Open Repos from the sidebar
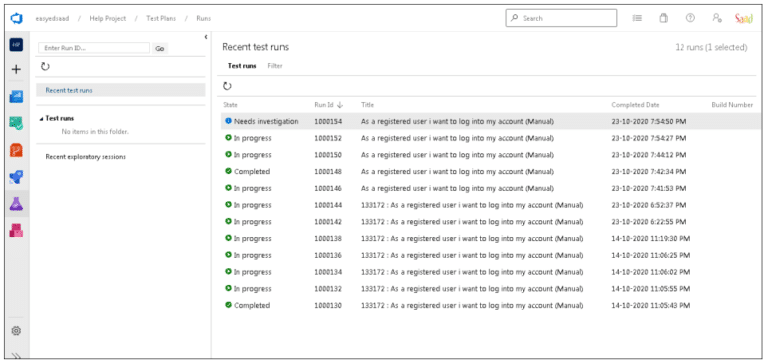Image resolution: width=768 pixels, height=364 pixels. (x=16, y=150)
